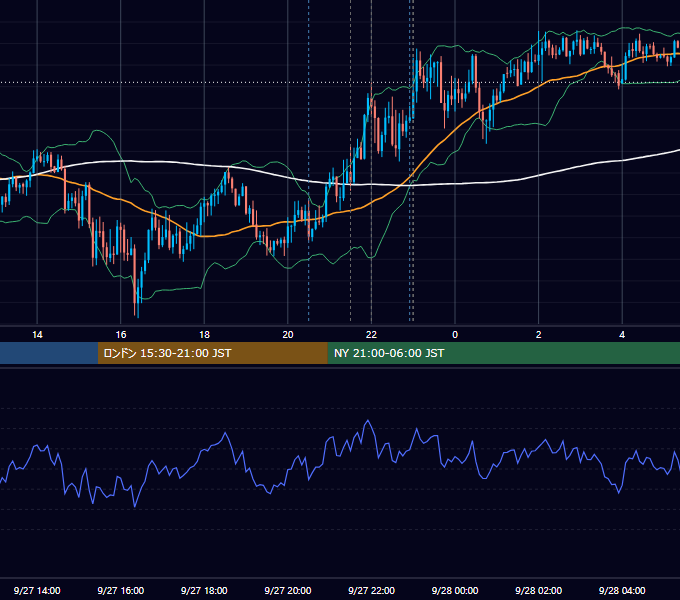Click the 0 hour axis label
680x600 pixels.
(x=455, y=335)
